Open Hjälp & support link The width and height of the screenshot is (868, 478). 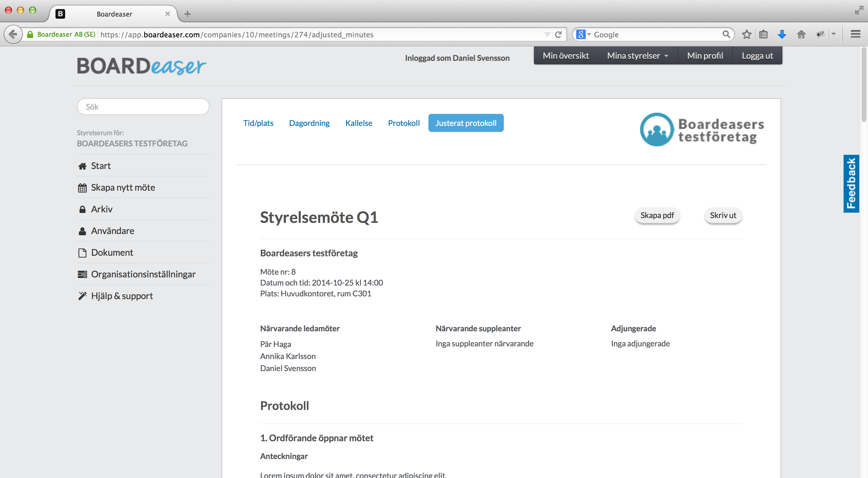coord(122,296)
